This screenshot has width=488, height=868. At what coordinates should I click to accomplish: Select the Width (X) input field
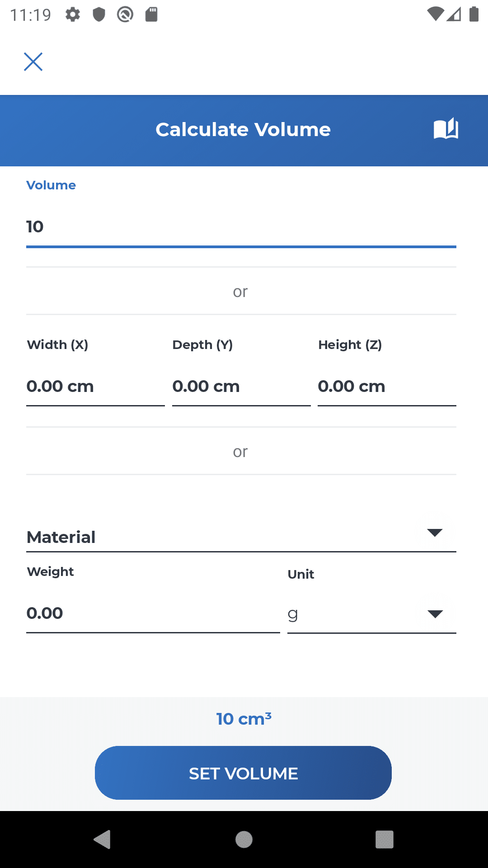tap(95, 387)
